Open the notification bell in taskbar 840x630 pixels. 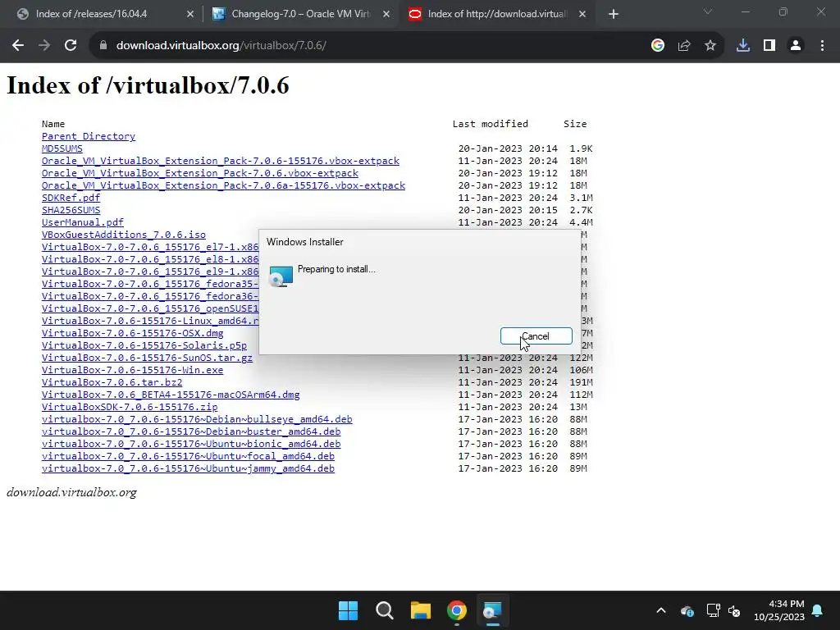click(818, 610)
